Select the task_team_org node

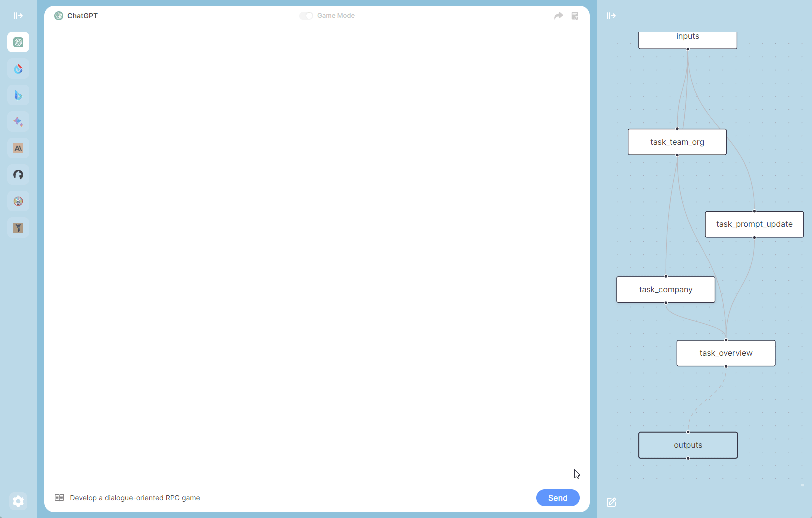(677, 142)
